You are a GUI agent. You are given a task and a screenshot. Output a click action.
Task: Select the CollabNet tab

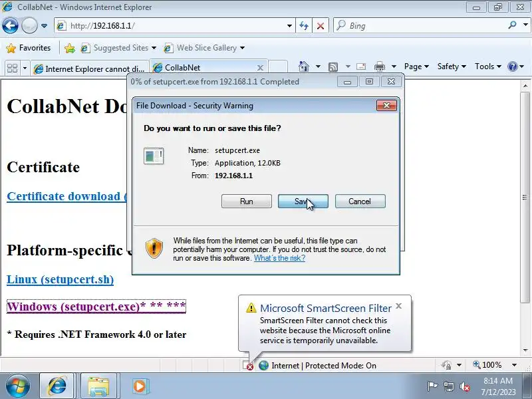coord(203,68)
